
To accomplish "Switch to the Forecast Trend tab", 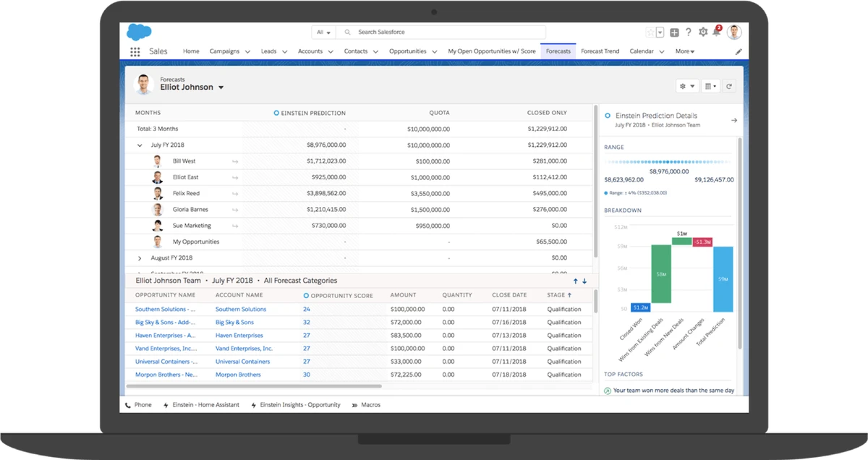I will pyautogui.click(x=600, y=51).
